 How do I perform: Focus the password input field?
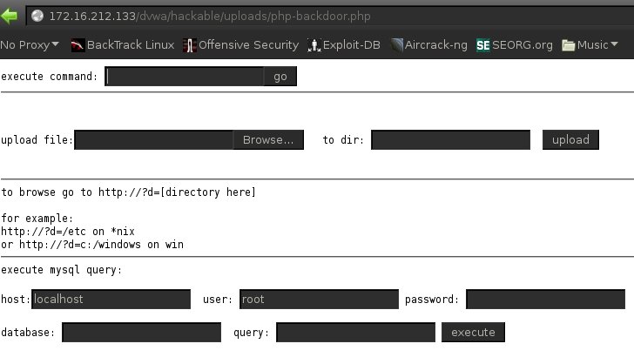pyautogui.click(x=545, y=300)
